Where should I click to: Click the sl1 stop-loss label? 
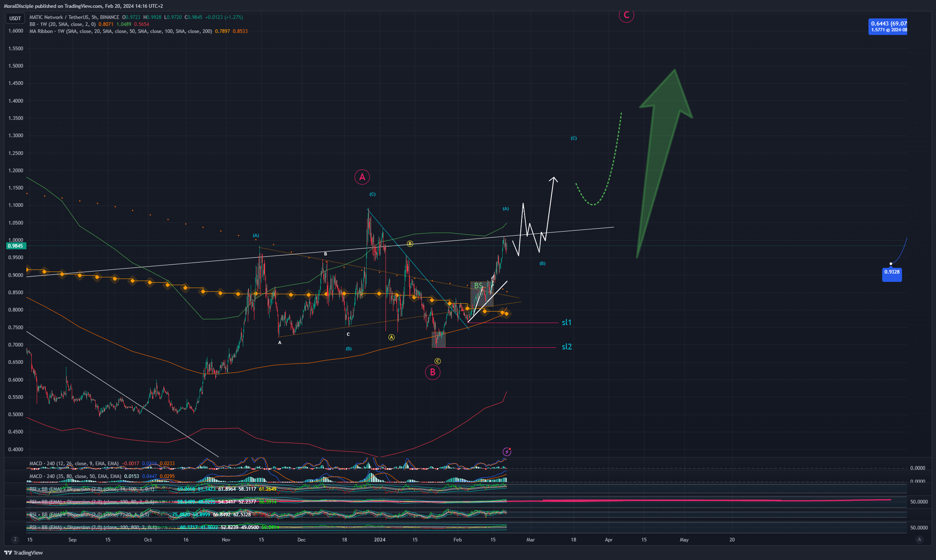pos(567,323)
